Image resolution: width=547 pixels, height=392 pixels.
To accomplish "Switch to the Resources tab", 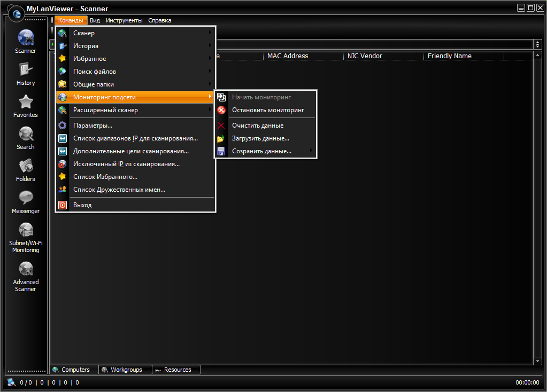I will click(x=176, y=370).
